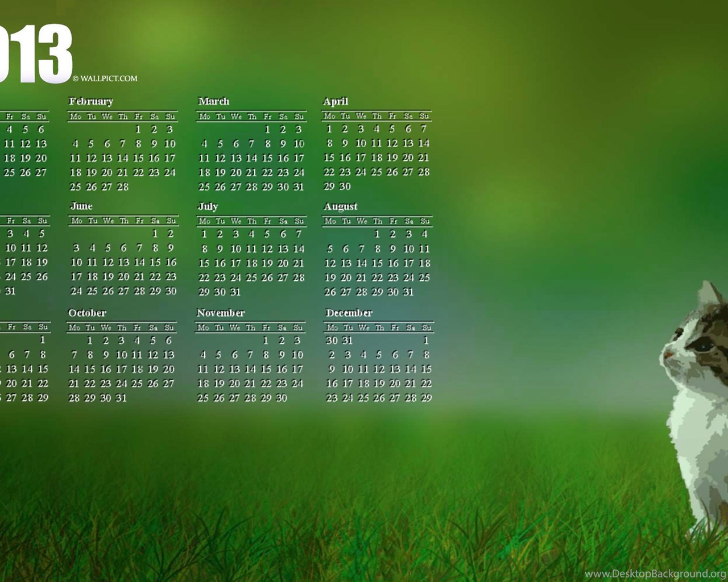728x582 pixels.
Task: Select date 4 in July
Action: point(251,234)
